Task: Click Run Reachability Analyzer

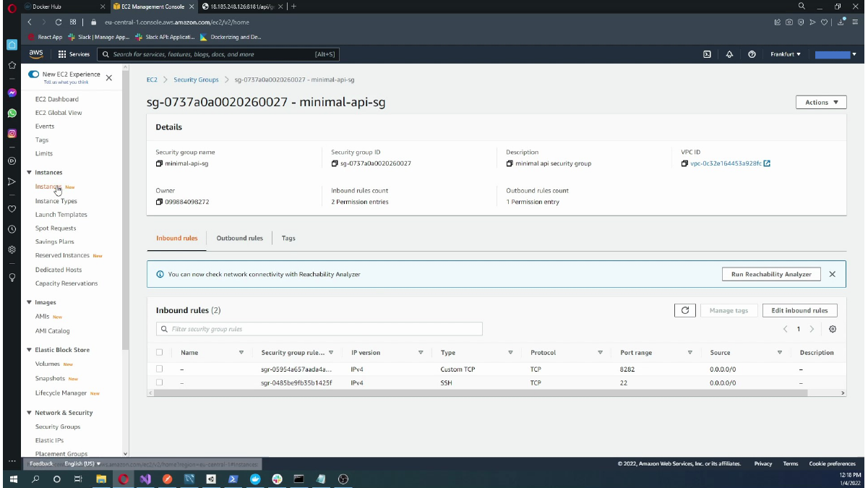Action: coord(771,274)
